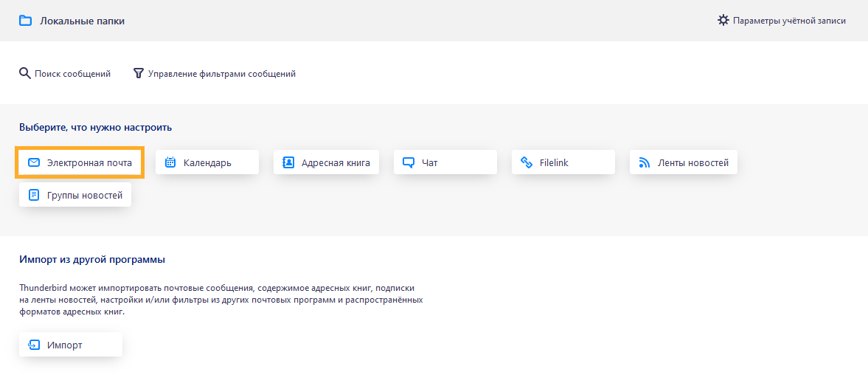Choose Адресная книга setup option
This screenshot has height=375, width=868.
(x=326, y=162)
